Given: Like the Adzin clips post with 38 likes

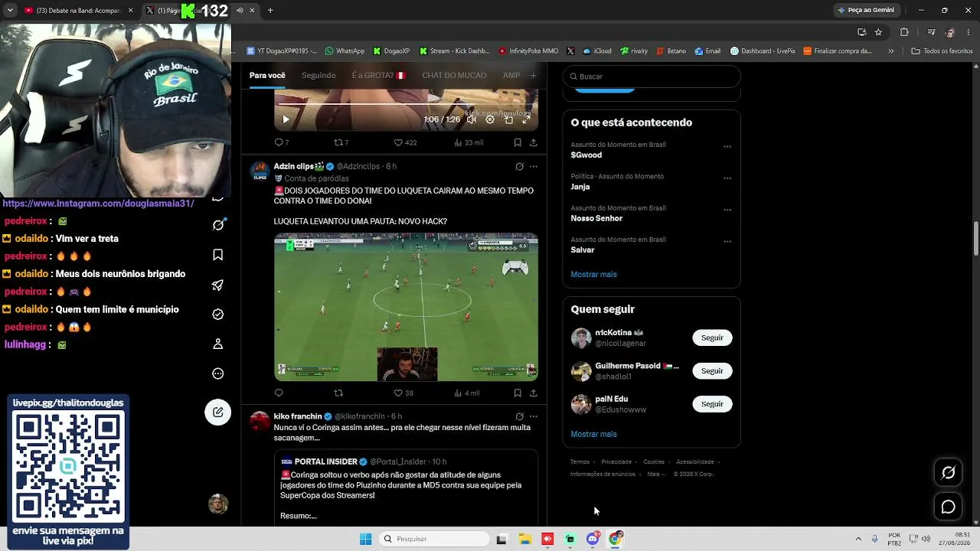Looking at the screenshot, I should [403, 393].
